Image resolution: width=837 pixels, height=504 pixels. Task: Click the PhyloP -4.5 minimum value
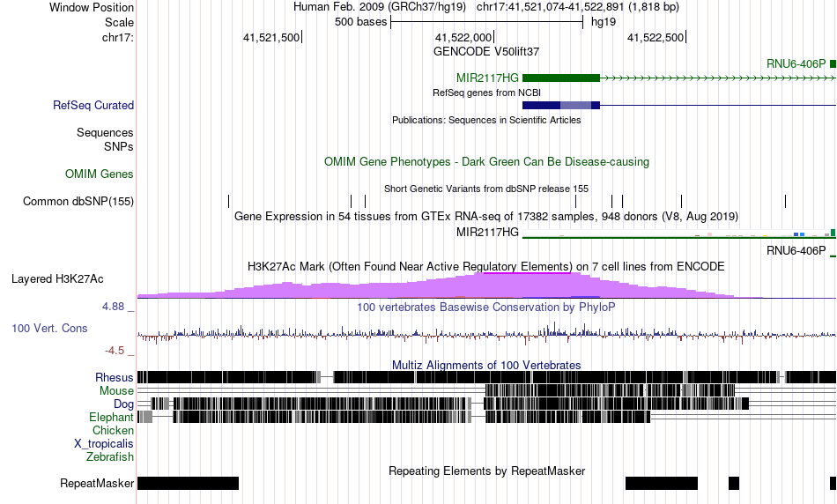[115, 351]
